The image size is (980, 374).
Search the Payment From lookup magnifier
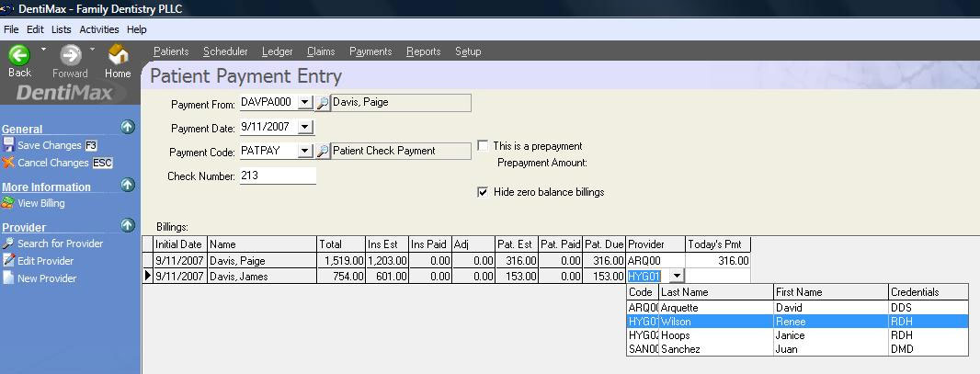322,103
